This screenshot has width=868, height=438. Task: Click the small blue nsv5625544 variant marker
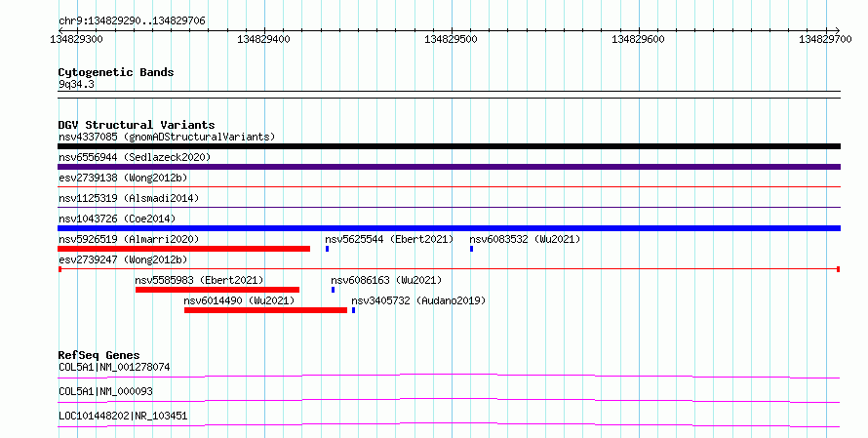(327, 249)
